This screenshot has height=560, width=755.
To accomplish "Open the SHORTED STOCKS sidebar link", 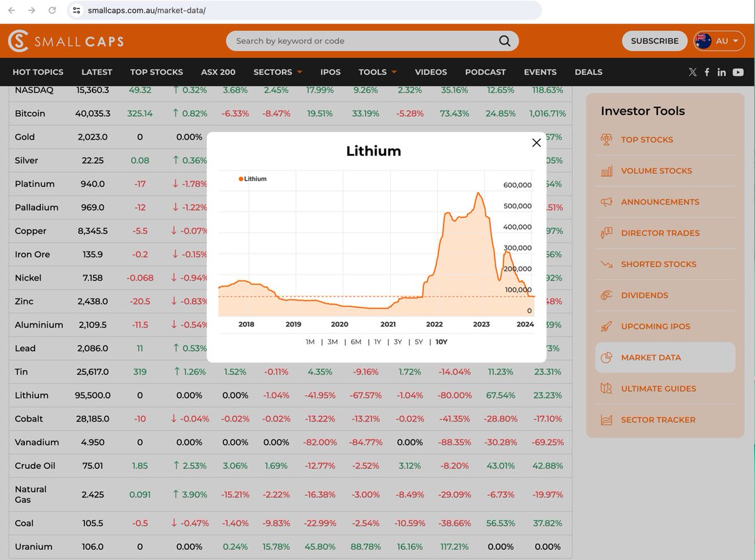I will 659,264.
